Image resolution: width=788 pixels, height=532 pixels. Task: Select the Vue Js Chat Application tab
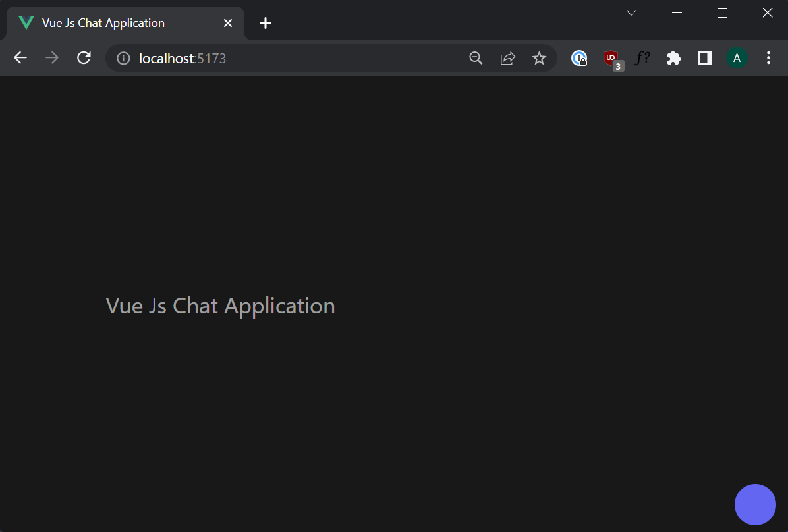pos(125,23)
